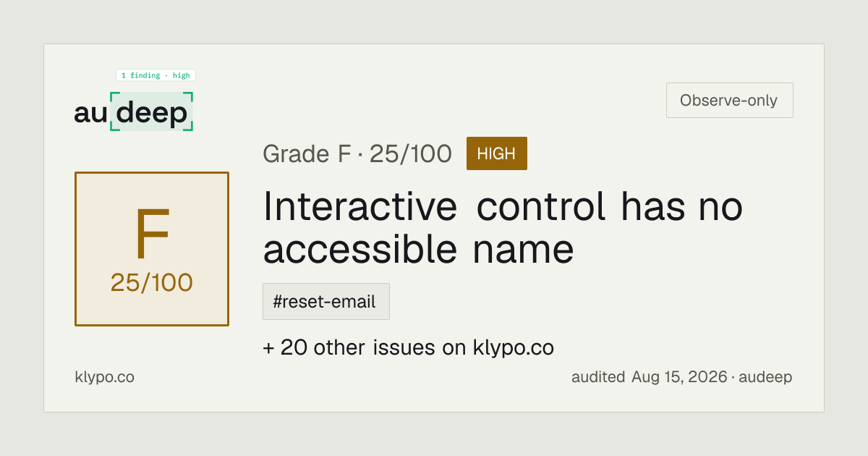
Task: Click the audeep name in footer
Action: tap(765, 377)
